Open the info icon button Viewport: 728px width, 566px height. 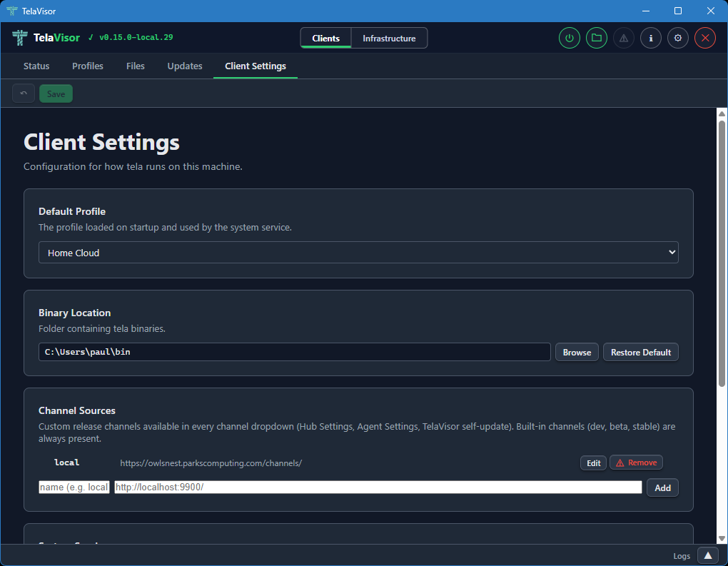(651, 38)
